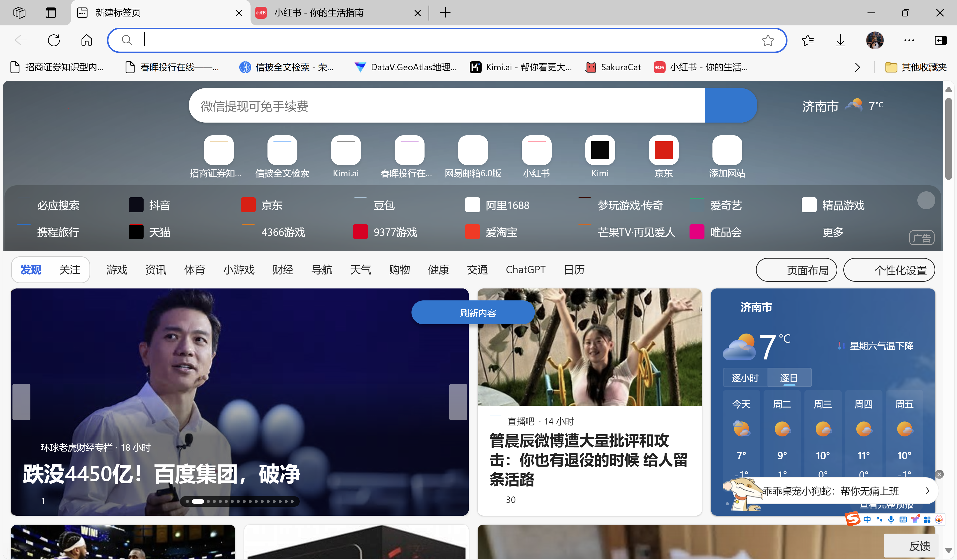
Task: Open the 资讯 category tab
Action: (156, 270)
